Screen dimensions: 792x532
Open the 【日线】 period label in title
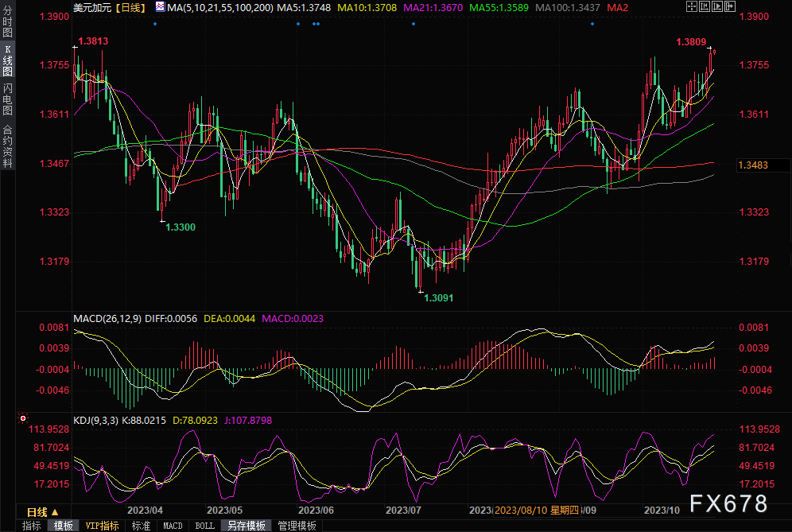coord(131,7)
